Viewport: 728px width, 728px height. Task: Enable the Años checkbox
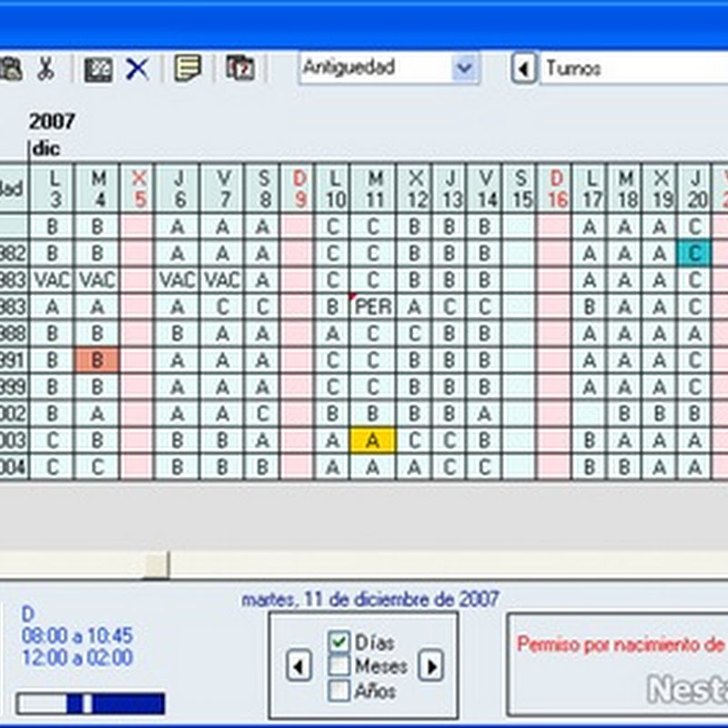(339, 691)
